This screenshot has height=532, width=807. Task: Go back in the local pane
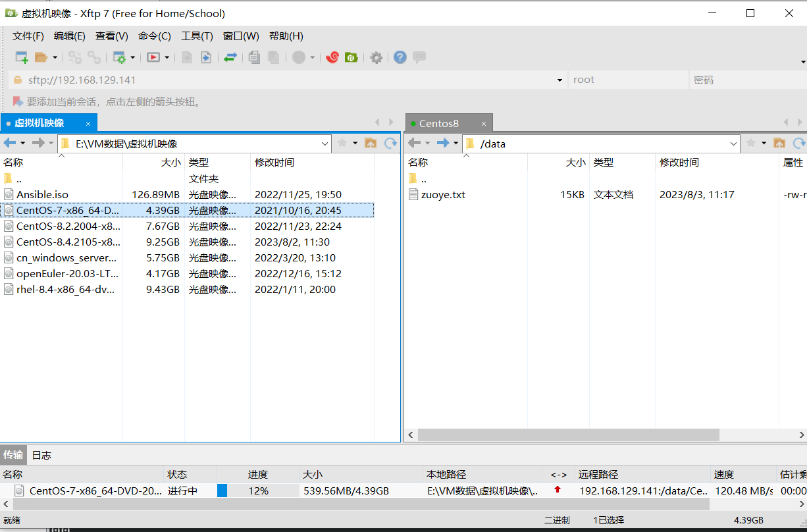(x=9, y=143)
